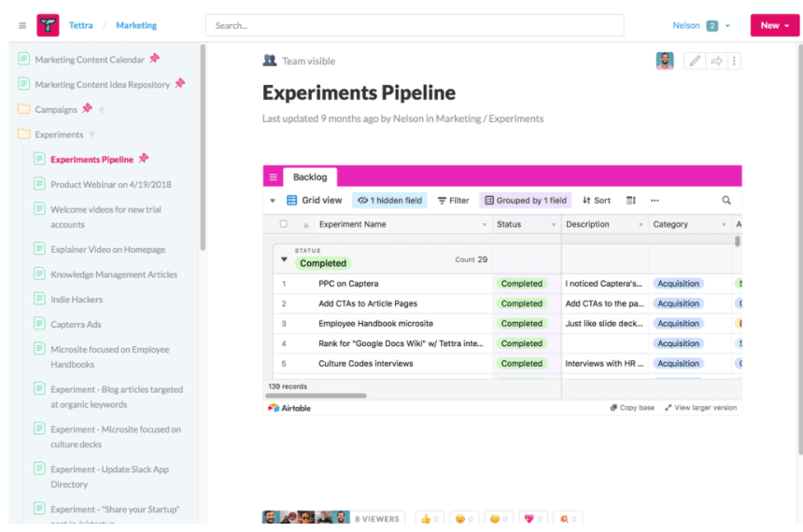Click the thumbs up reaction
The height and width of the screenshot is (532, 803).
pyautogui.click(x=430, y=519)
